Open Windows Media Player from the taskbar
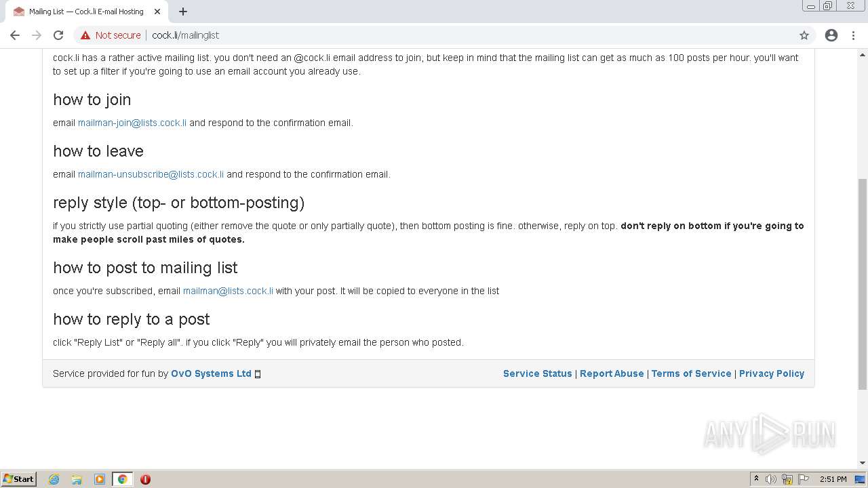Viewport: 868px width, 488px height. click(100, 479)
